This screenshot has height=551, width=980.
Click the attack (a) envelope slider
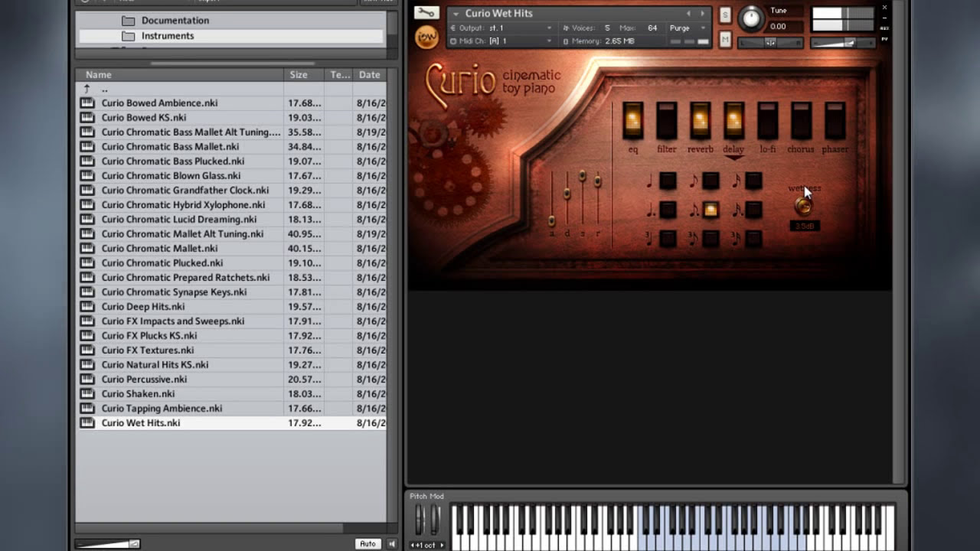[x=551, y=220]
